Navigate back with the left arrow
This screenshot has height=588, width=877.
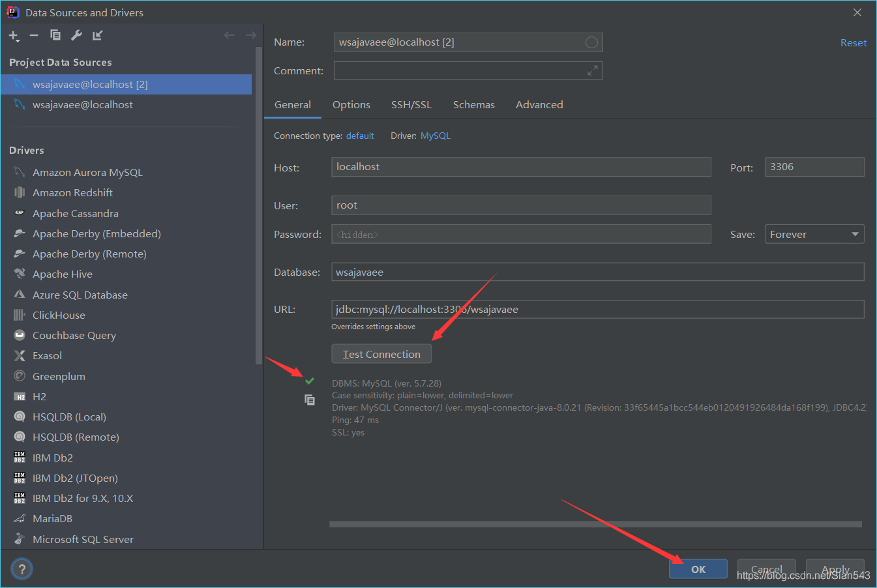click(229, 35)
